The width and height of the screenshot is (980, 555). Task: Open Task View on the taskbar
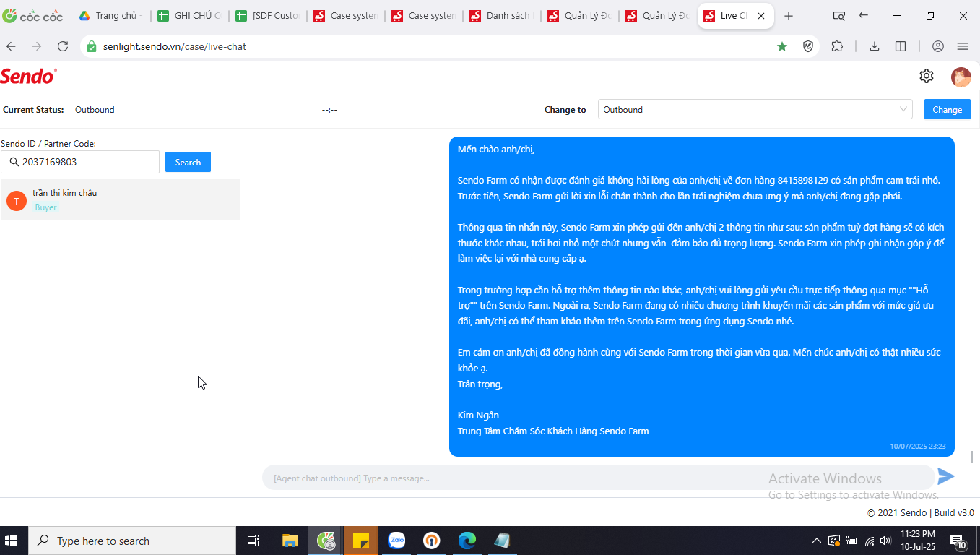point(253,540)
